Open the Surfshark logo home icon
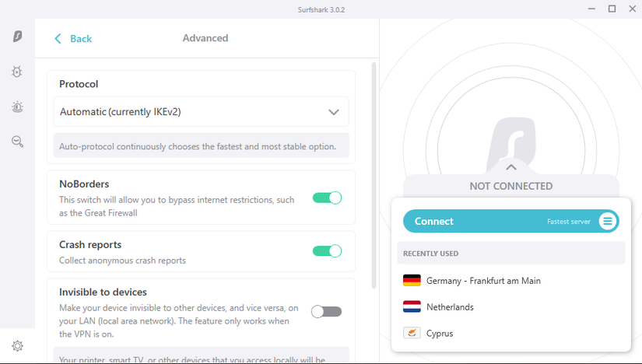Image resolution: width=642 pixels, height=364 pixels. (17, 36)
